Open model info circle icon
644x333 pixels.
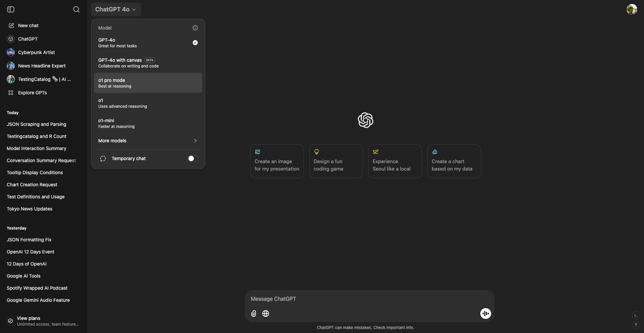tap(195, 28)
